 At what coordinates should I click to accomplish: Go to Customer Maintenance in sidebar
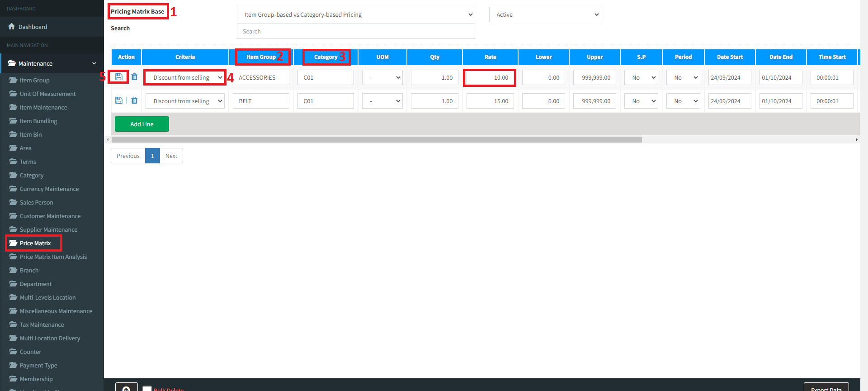tap(50, 216)
